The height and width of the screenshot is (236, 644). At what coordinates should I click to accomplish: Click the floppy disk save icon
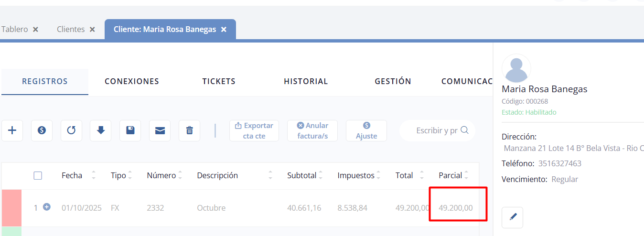(130, 130)
